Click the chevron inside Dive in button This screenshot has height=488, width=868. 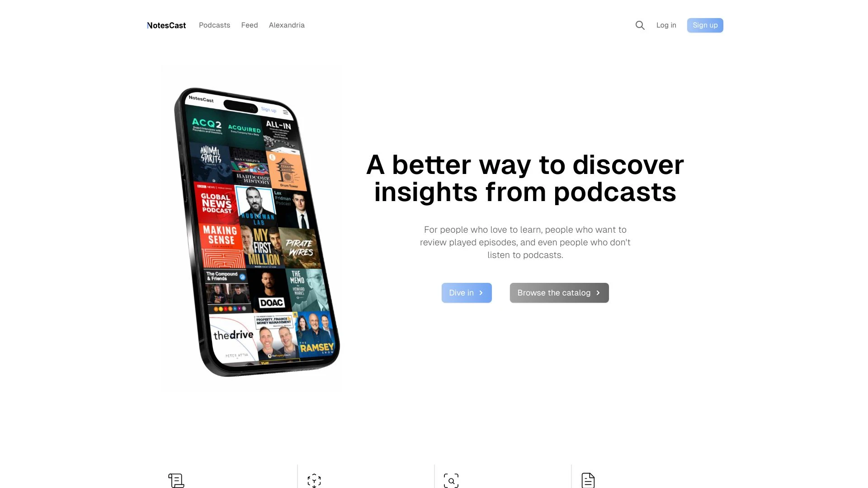(x=481, y=292)
